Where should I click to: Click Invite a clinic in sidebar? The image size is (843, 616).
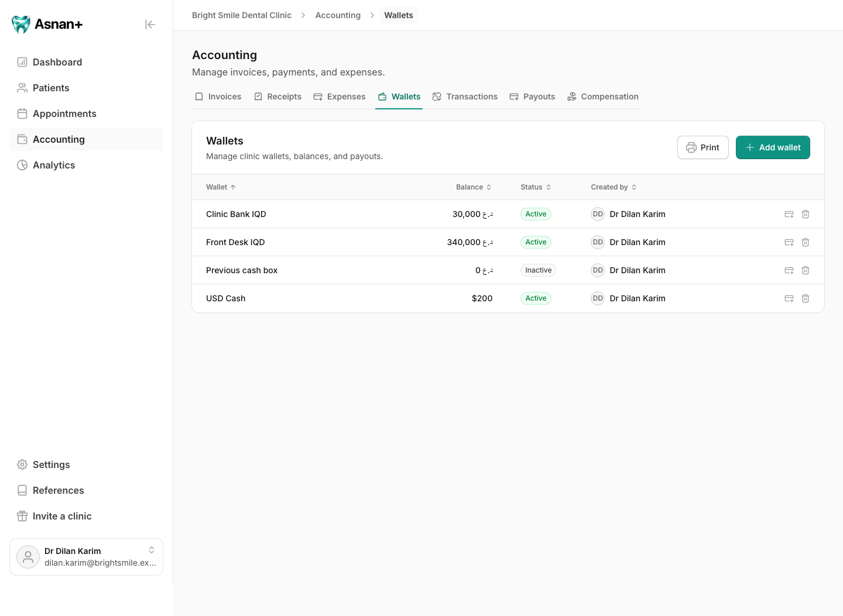pyautogui.click(x=86, y=516)
